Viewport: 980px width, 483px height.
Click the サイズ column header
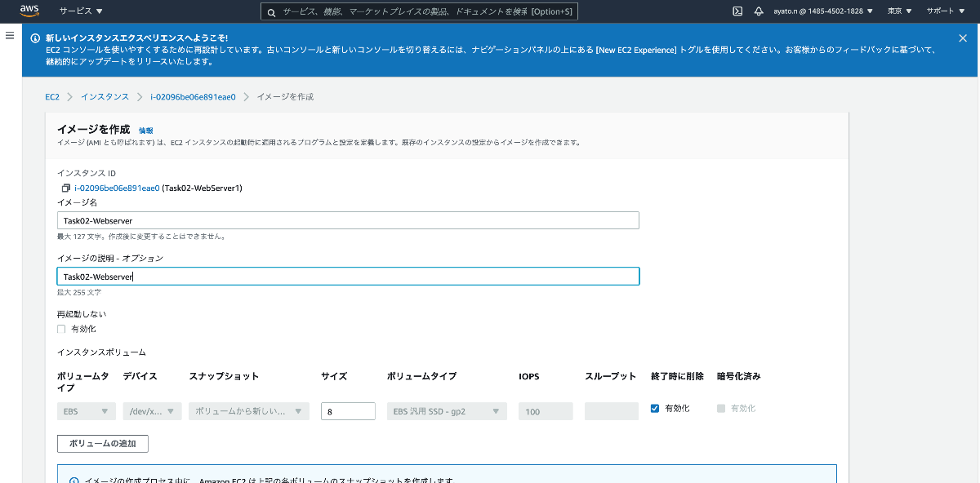(x=334, y=376)
